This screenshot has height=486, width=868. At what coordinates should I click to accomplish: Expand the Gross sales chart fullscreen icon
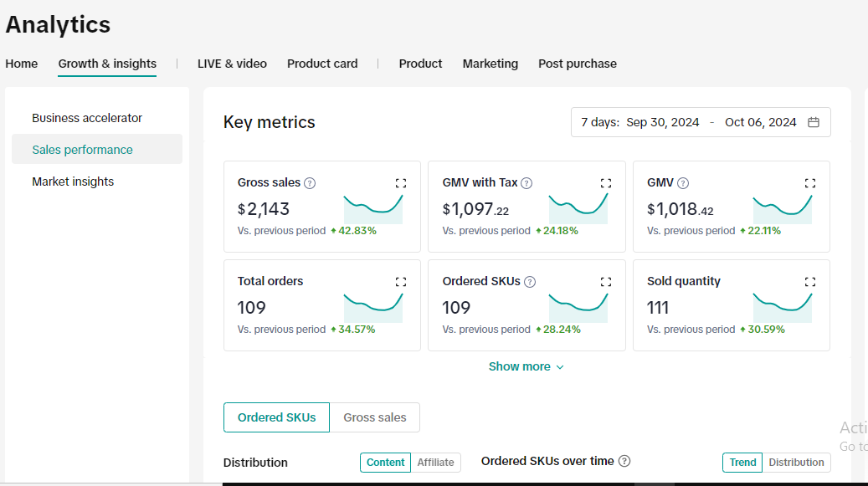pos(401,183)
